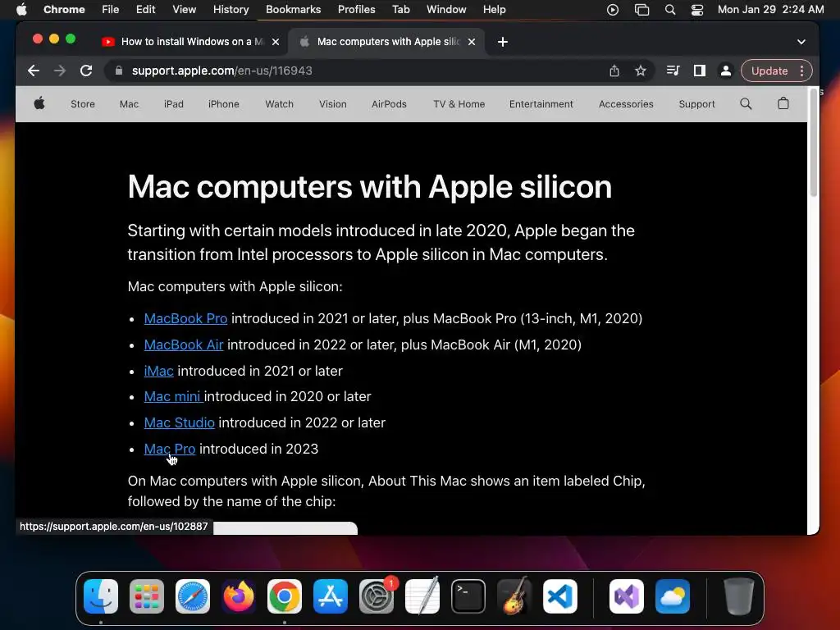Open the Bookmarks menu
Image resolution: width=840 pixels, height=630 pixels.
[x=293, y=10]
